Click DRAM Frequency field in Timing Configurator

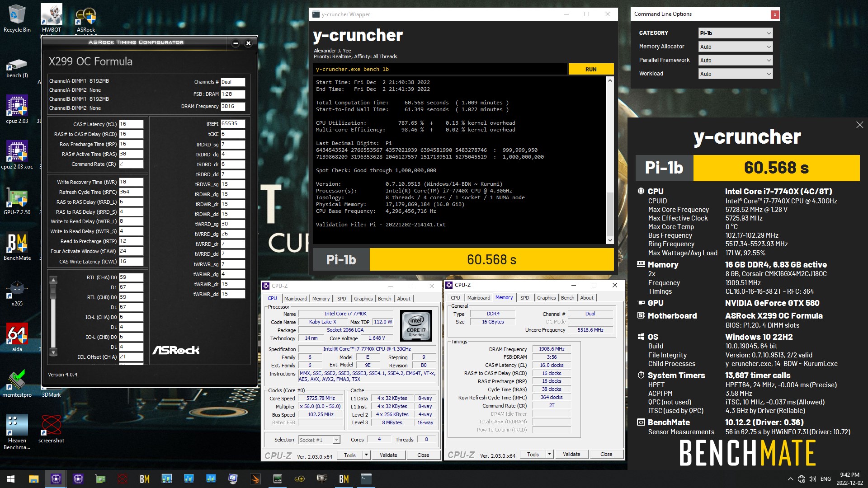click(x=233, y=107)
